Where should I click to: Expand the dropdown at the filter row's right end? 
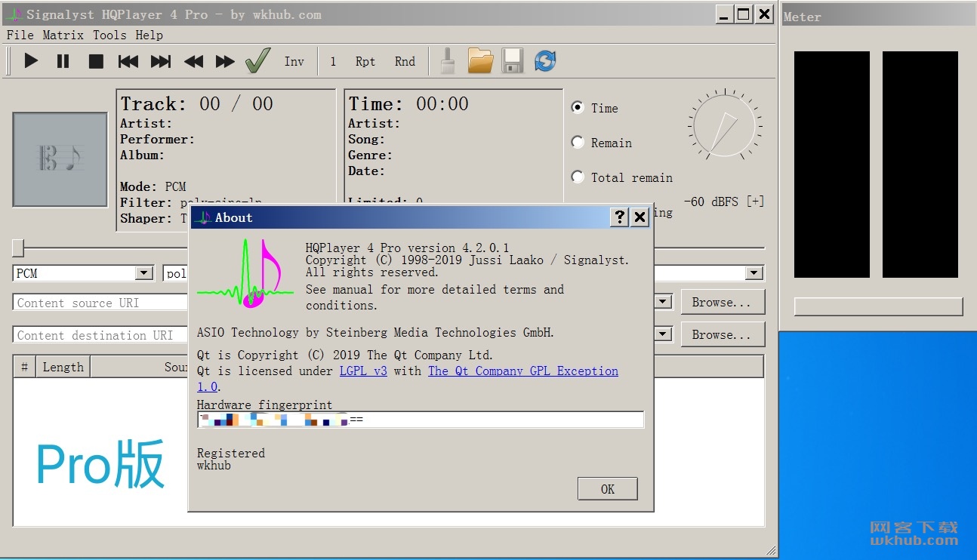point(754,273)
